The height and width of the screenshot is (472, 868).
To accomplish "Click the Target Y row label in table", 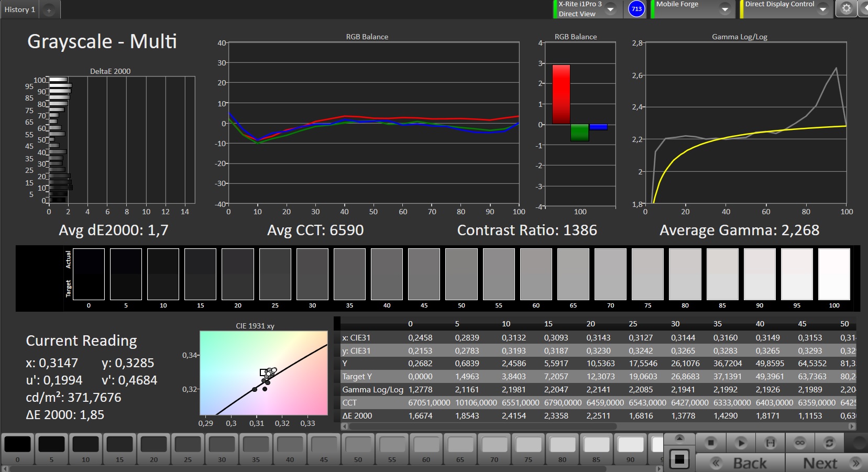I will pyautogui.click(x=357, y=377).
